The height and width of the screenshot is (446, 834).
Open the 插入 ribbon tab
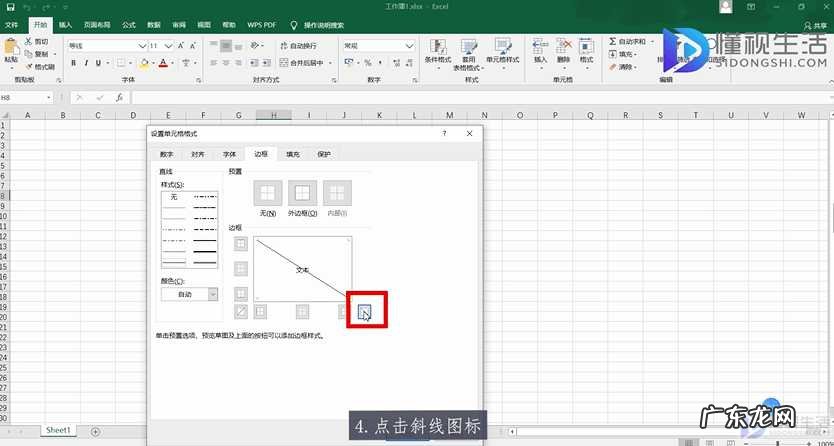[65, 25]
